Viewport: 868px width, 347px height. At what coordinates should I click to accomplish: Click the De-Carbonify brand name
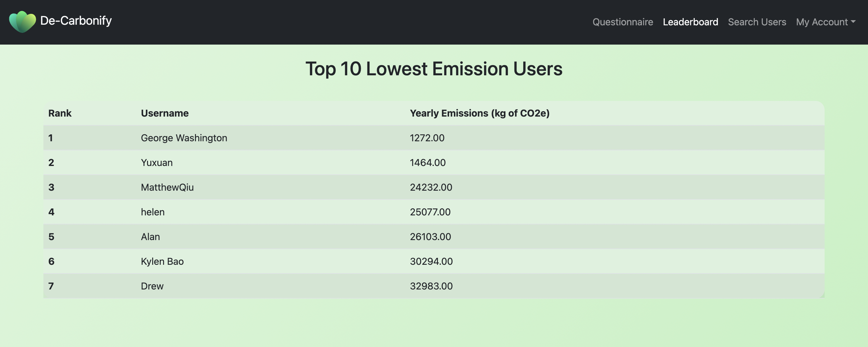pyautogui.click(x=76, y=21)
